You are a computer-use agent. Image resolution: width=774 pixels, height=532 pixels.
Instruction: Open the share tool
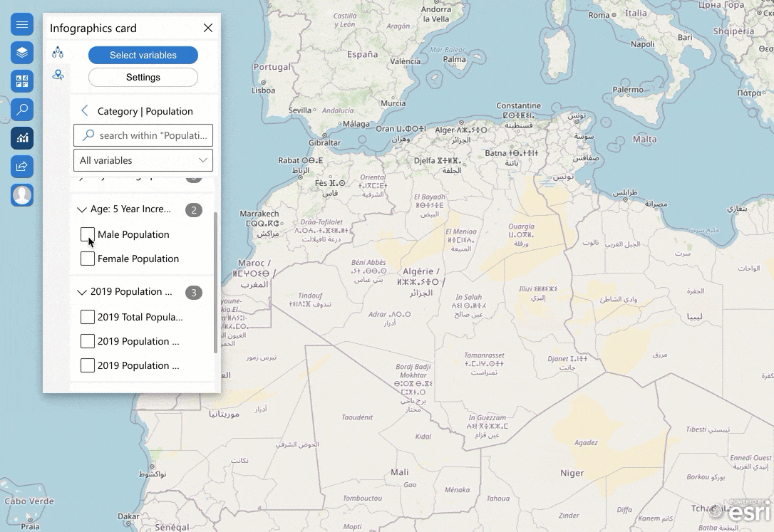[22, 166]
